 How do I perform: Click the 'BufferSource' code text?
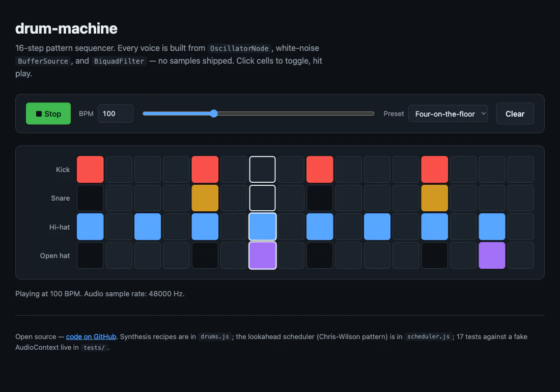pos(43,61)
